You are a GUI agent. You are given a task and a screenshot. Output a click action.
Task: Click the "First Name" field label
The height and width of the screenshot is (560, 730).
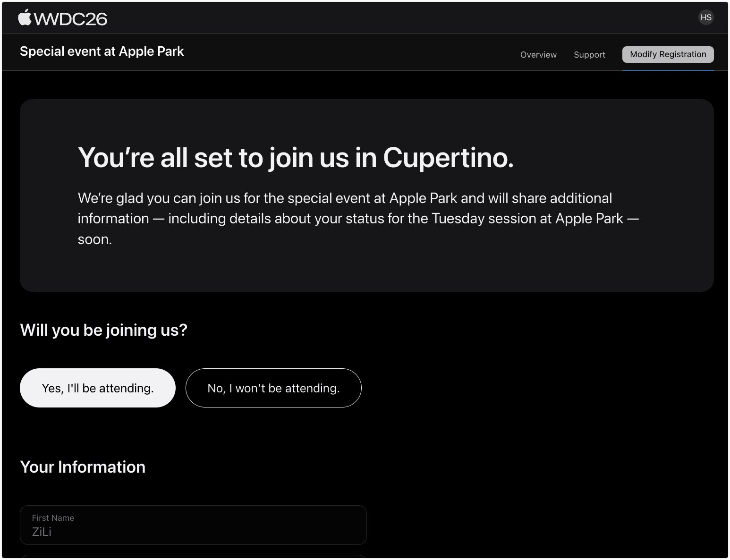(53, 518)
